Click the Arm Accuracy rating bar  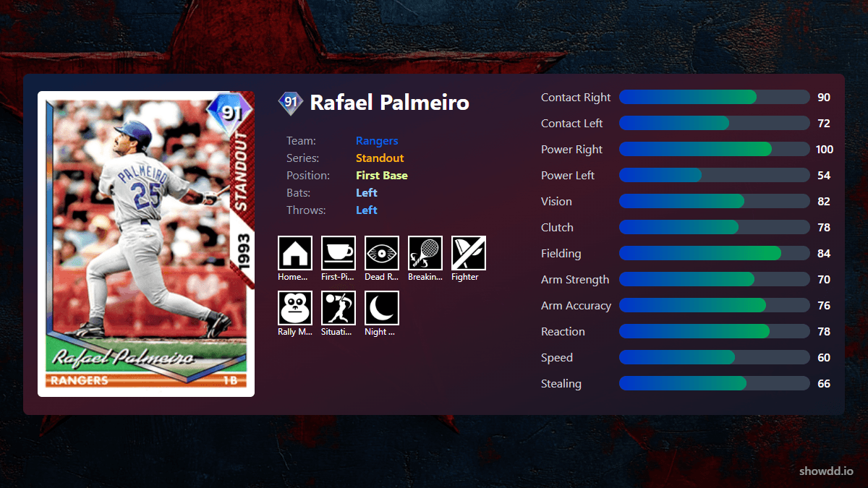tap(715, 305)
